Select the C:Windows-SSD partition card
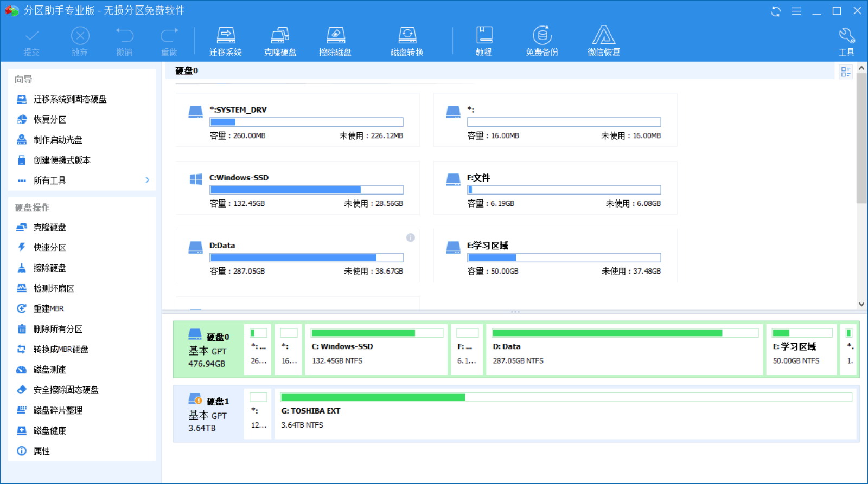This screenshot has height=484, width=868. [x=298, y=188]
